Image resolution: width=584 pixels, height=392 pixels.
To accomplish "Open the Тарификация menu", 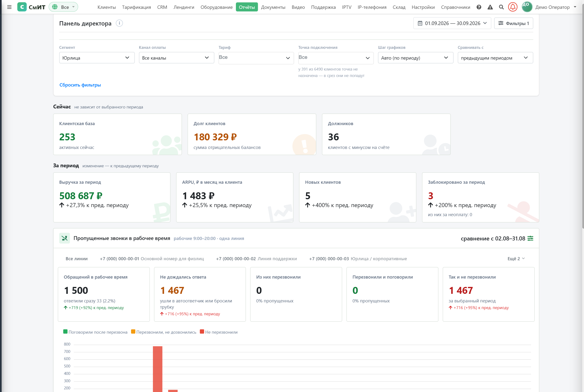I will pos(137,7).
